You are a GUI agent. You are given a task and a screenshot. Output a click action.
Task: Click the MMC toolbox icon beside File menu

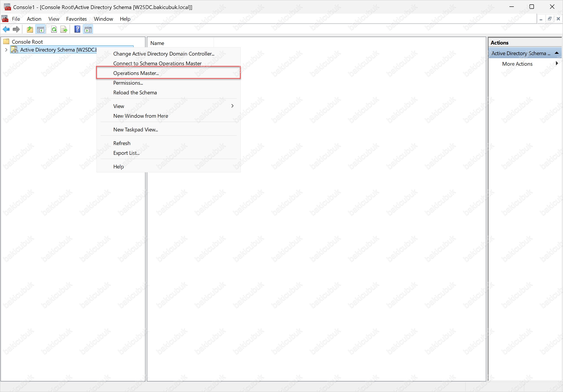click(x=5, y=19)
